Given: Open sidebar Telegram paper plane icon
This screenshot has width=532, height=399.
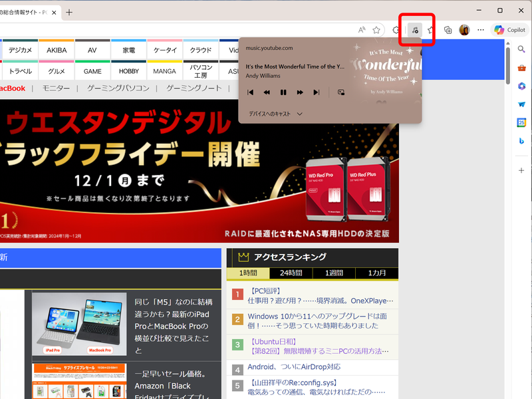Looking at the screenshot, I should click(x=521, y=104).
